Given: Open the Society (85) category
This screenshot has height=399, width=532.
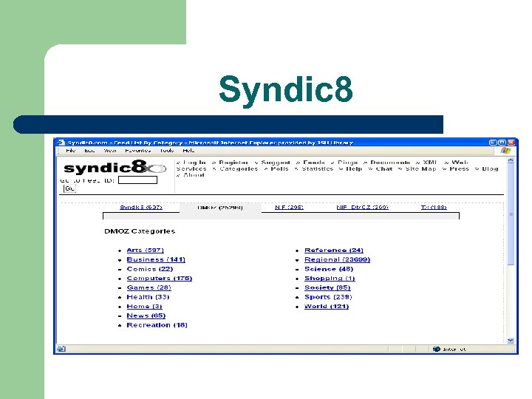Looking at the screenshot, I should [327, 287].
